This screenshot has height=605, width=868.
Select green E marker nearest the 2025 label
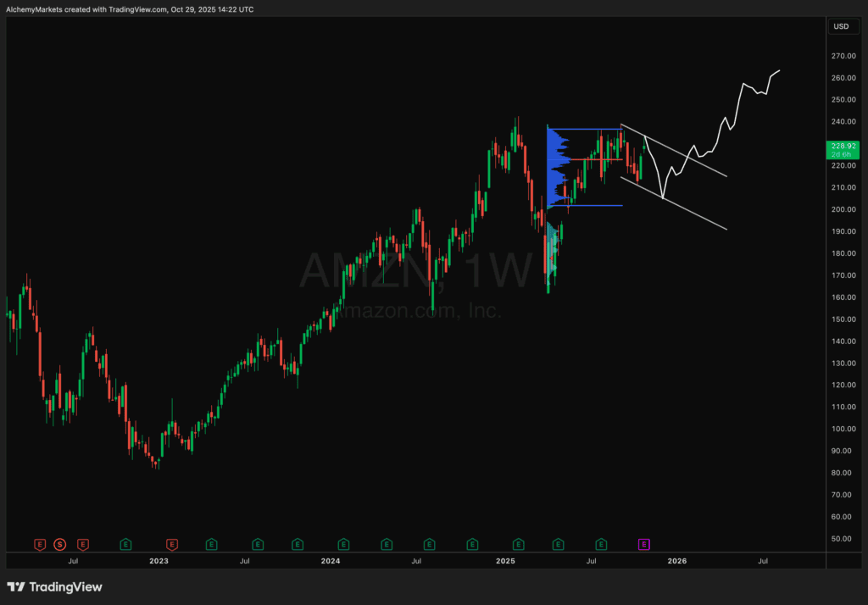click(515, 543)
